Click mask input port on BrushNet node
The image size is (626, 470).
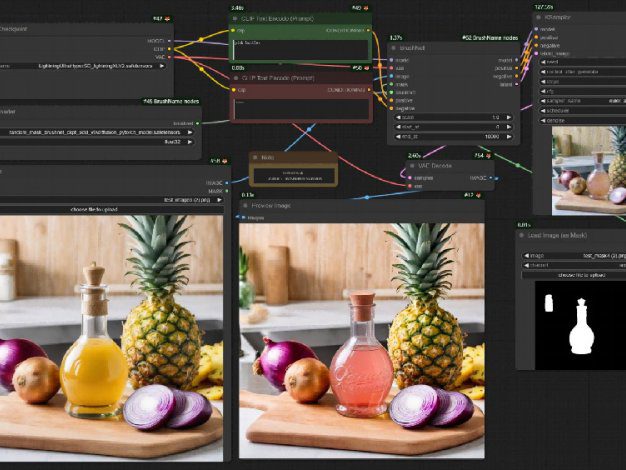(391, 84)
